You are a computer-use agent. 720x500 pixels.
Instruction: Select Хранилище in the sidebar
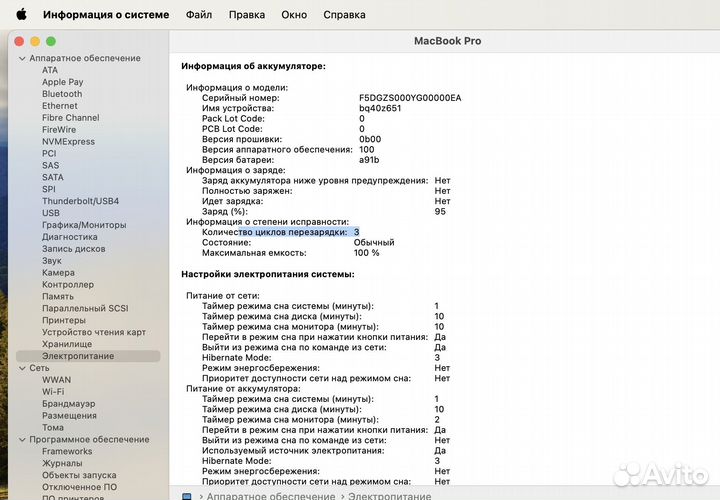[67, 345]
